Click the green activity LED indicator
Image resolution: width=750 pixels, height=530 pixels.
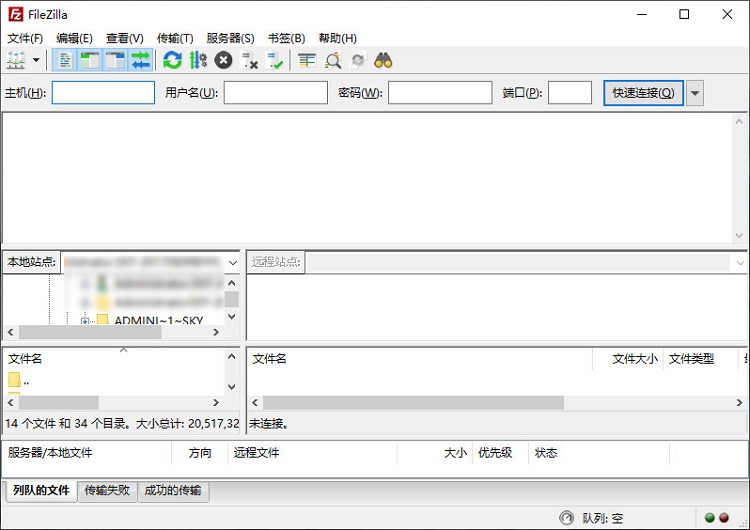pos(710,518)
